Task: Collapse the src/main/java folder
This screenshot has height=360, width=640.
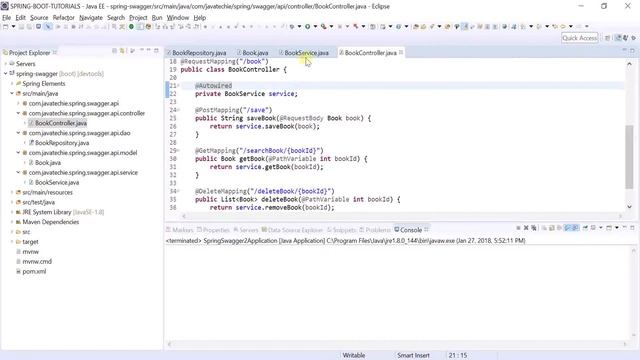Action: point(12,93)
